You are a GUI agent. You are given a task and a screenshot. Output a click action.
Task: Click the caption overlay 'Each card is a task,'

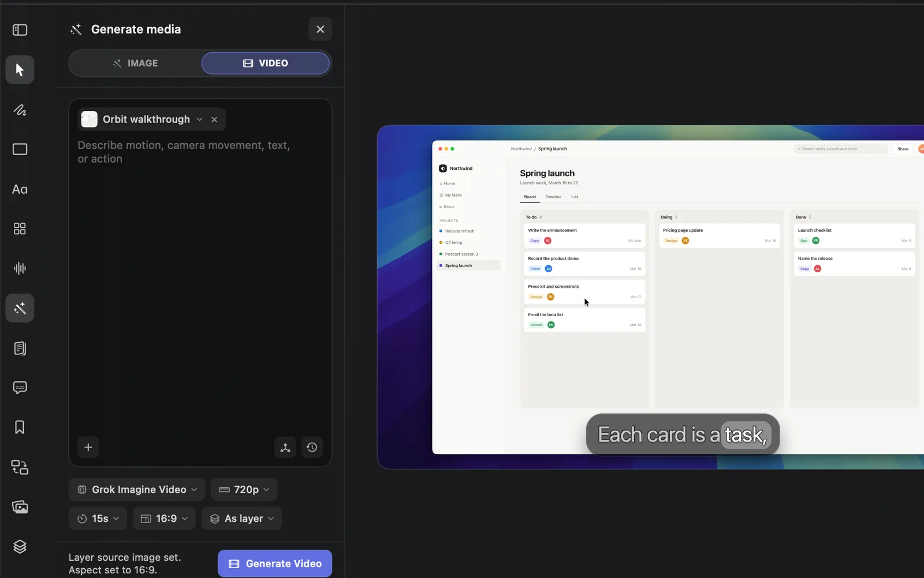pyautogui.click(x=683, y=435)
